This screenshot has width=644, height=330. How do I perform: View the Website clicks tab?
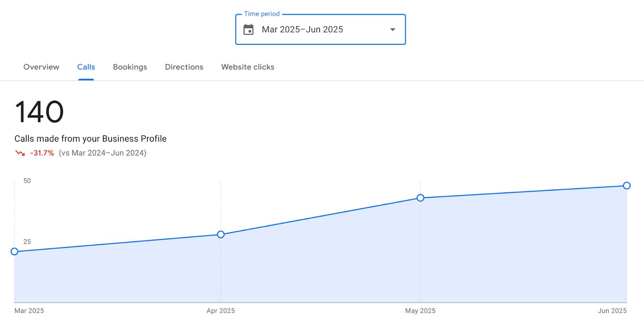(x=248, y=67)
